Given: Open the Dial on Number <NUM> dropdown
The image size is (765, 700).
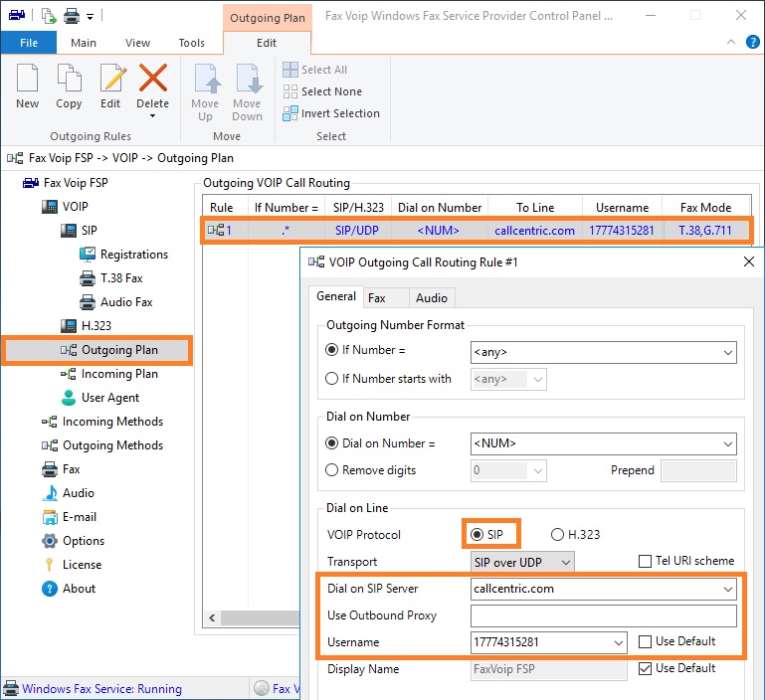Looking at the screenshot, I should [x=727, y=443].
